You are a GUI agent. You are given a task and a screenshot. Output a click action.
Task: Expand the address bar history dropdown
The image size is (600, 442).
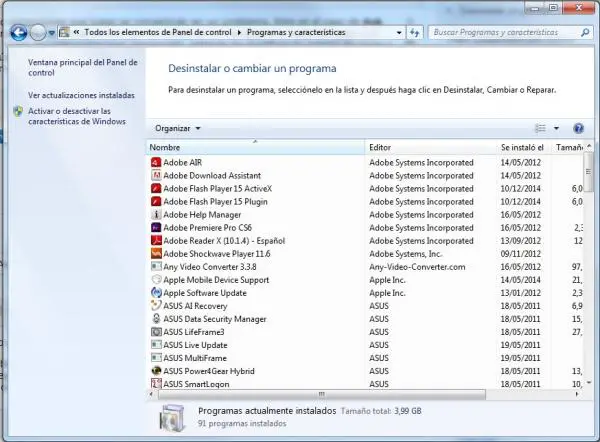399,33
